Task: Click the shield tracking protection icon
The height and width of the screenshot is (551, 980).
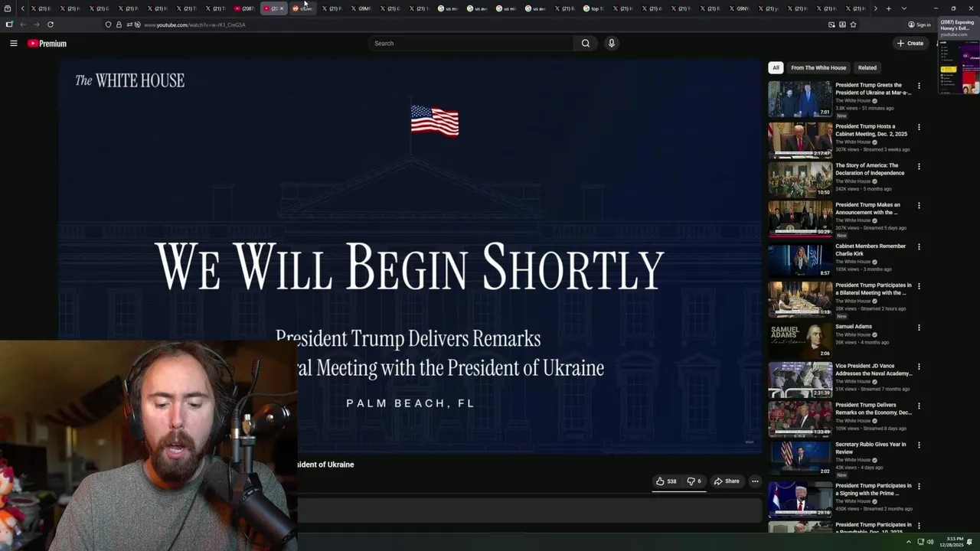Action: click(x=108, y=24)
